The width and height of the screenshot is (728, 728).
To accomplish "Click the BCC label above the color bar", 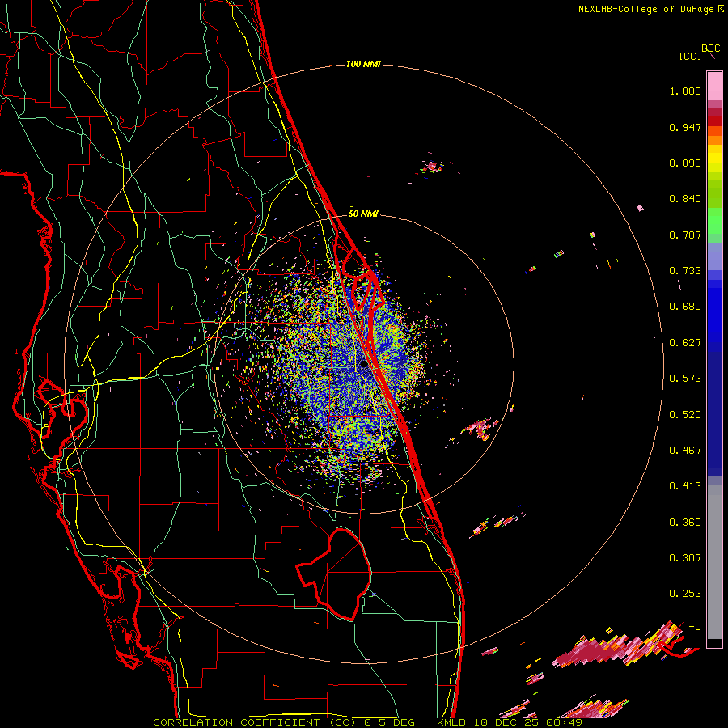I will tap(711, 49).
